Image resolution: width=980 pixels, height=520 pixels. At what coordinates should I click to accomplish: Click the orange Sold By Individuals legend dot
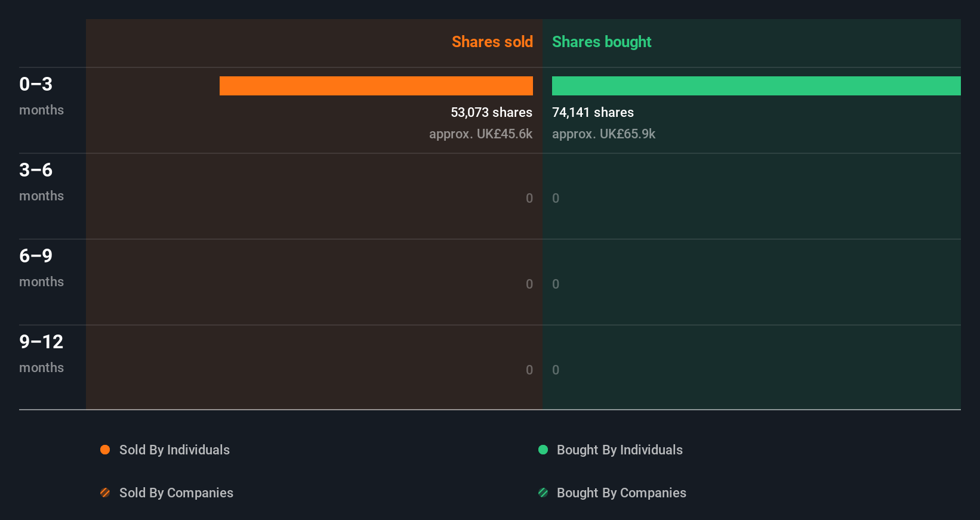pos(105,450)
